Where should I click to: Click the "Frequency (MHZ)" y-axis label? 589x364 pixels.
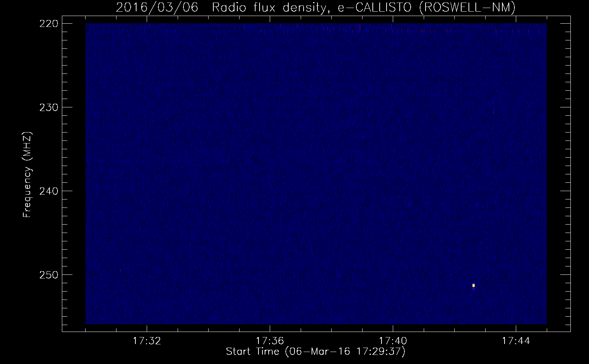[x=28, y=175]
